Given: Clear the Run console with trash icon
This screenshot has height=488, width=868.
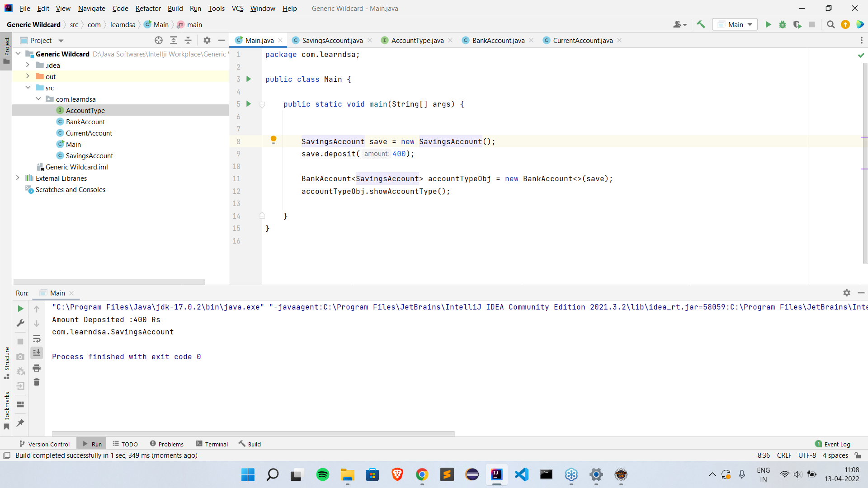Looking at the screenshot, I should pos(37,382).
